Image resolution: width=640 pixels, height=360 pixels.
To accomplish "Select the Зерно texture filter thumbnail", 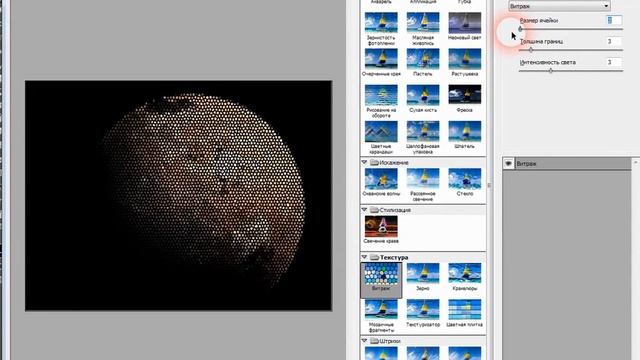I will [423, 273].
